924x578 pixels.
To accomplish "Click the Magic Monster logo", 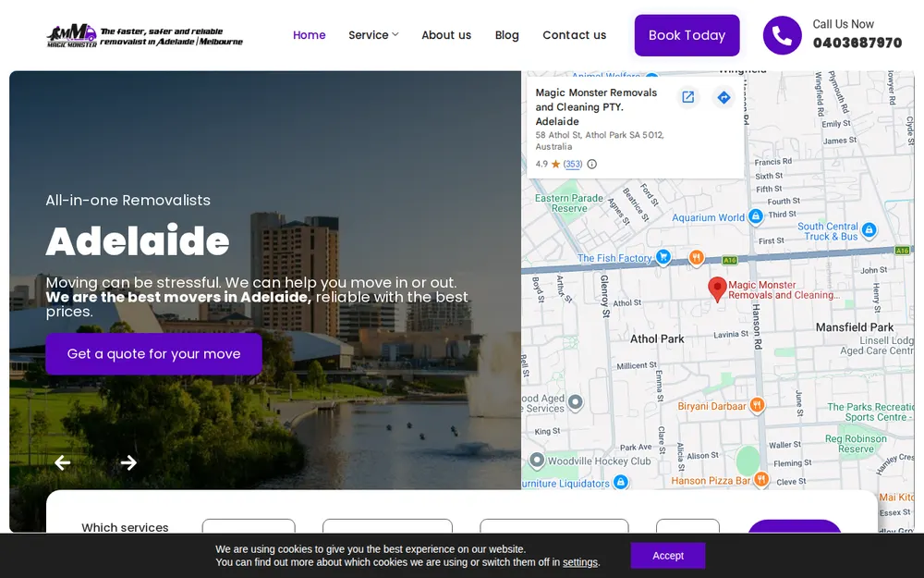I will click(144, 35).
